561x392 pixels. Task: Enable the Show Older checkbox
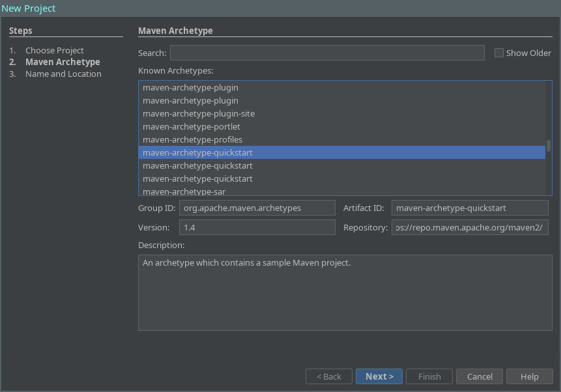(x=499, y=53)
